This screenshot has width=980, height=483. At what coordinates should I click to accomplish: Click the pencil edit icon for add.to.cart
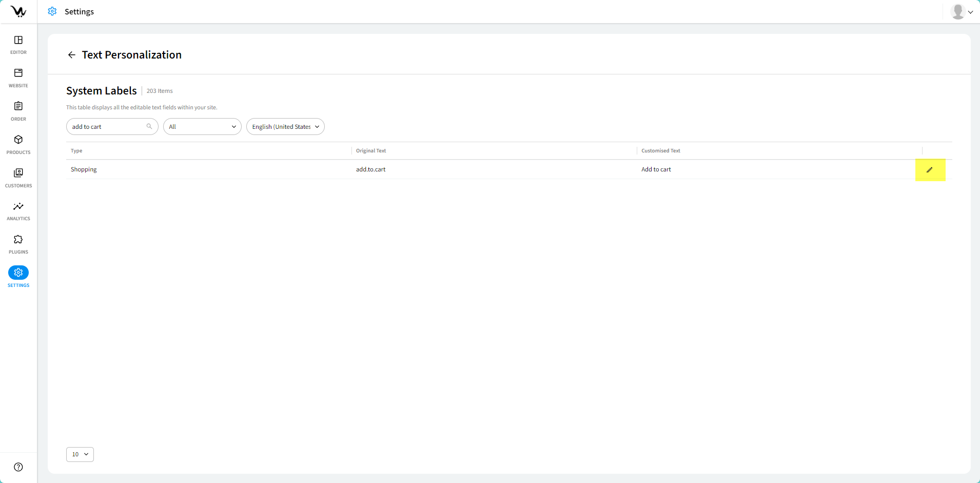(929, 170)
